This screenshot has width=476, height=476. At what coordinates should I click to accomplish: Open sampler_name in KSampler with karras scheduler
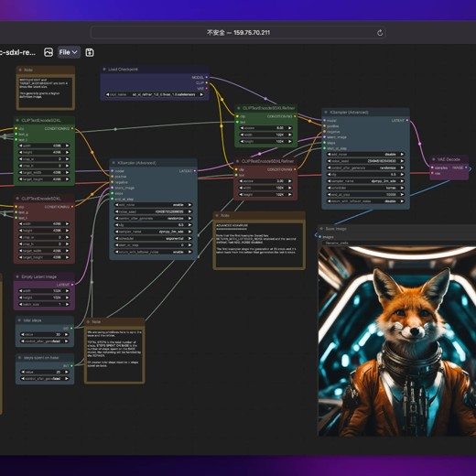click(365, 181)
